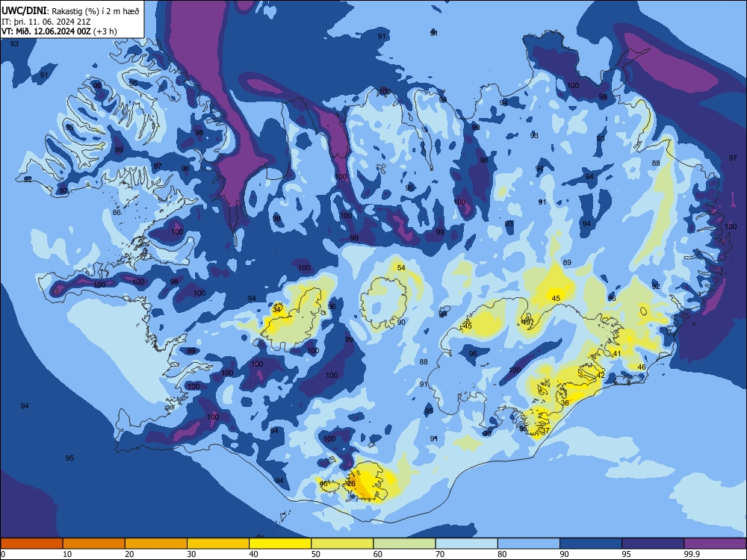Click the '80' color scale tick label
This screenshot has height=560, width=747.
tap(502, 554)
